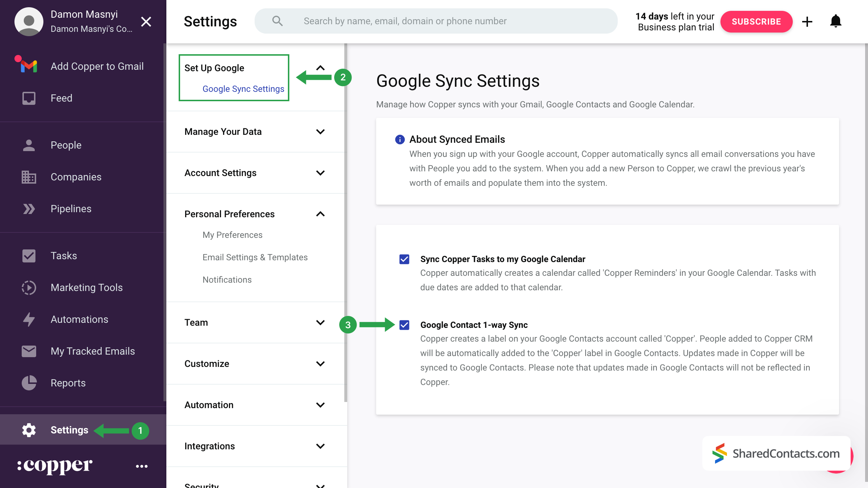Click the plus icon to add new record
868x488 pixels.
tap(807, 22)
